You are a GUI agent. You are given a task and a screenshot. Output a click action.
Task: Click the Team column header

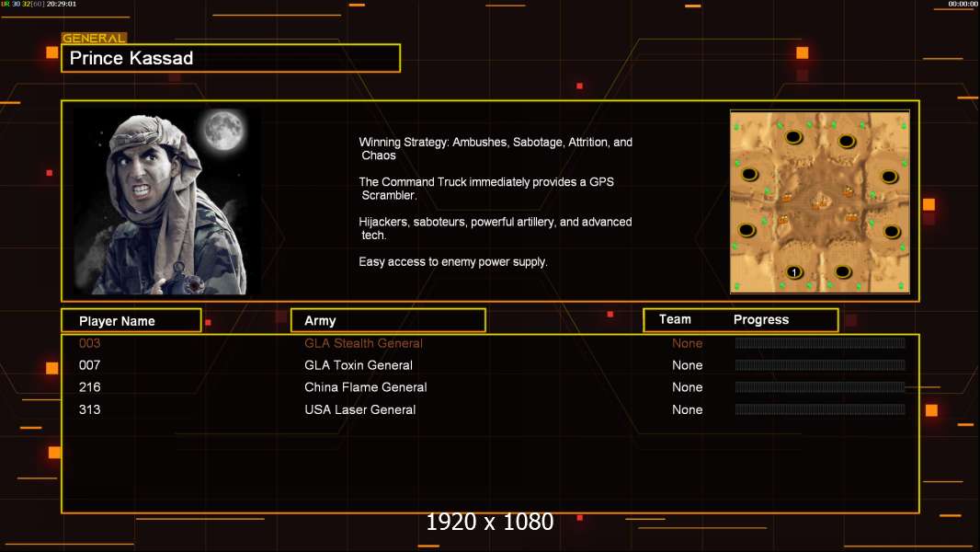coord(675,319)
